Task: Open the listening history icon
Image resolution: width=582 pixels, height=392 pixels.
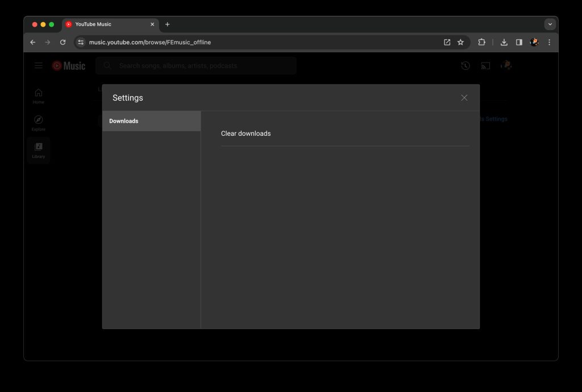Action: [465, 66]
